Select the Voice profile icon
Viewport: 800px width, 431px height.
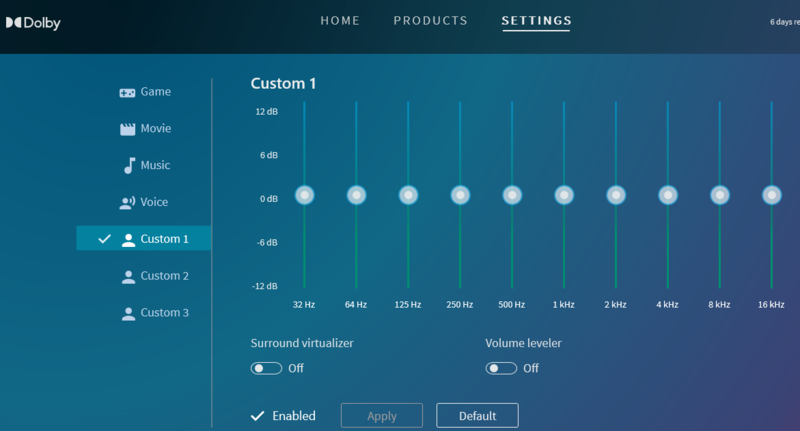[x=127, y=203]
